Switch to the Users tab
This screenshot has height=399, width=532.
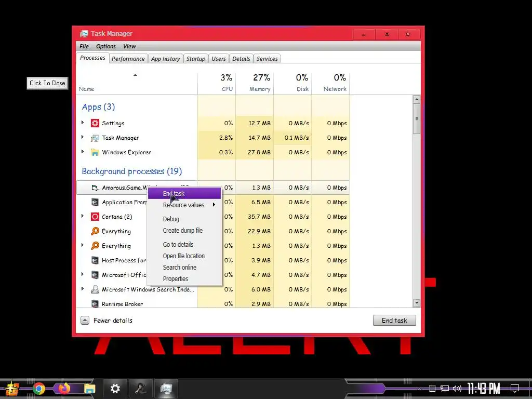[x=219, y=59]
